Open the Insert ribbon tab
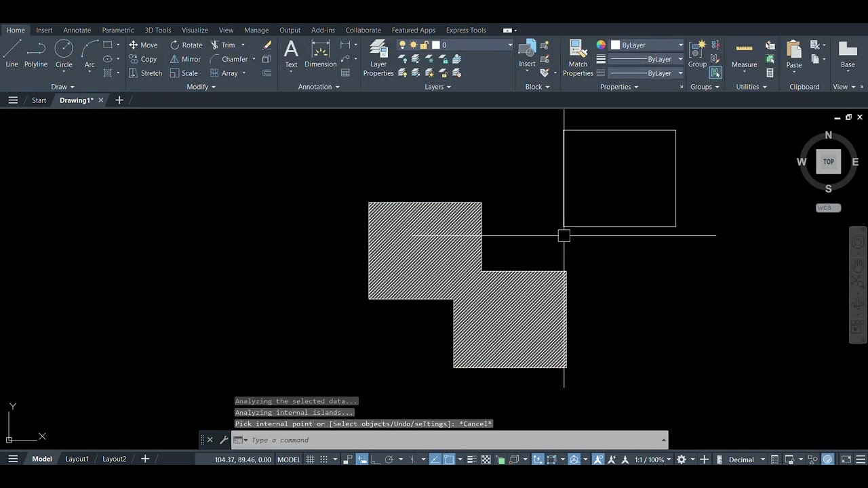Image resolution: width=868 pixels, height=488 pixels. (x=44, y=30)
